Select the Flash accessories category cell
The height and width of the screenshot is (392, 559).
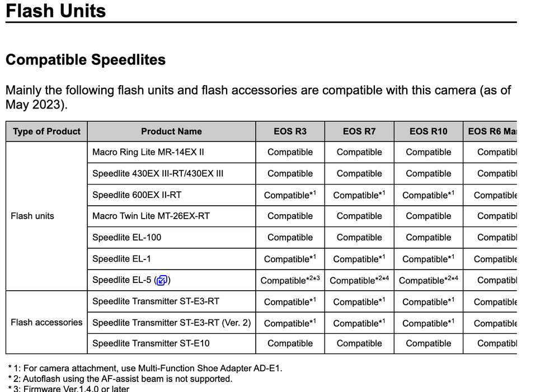point(46,322)
